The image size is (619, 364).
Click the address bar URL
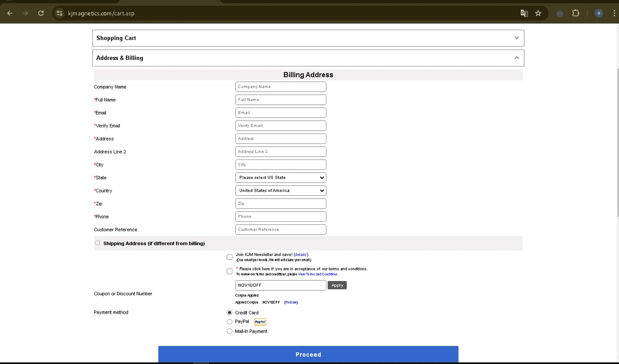pyautogui.click(x=101, y=13)
